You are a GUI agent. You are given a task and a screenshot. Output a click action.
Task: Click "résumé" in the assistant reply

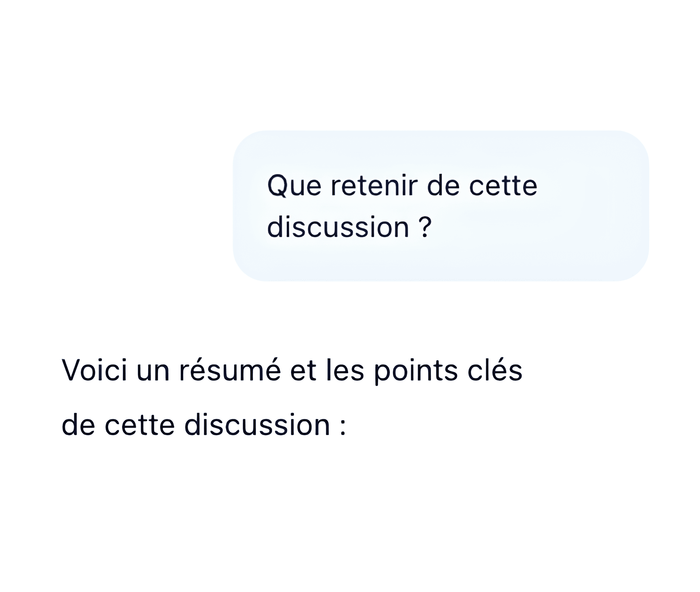[230, 370]
